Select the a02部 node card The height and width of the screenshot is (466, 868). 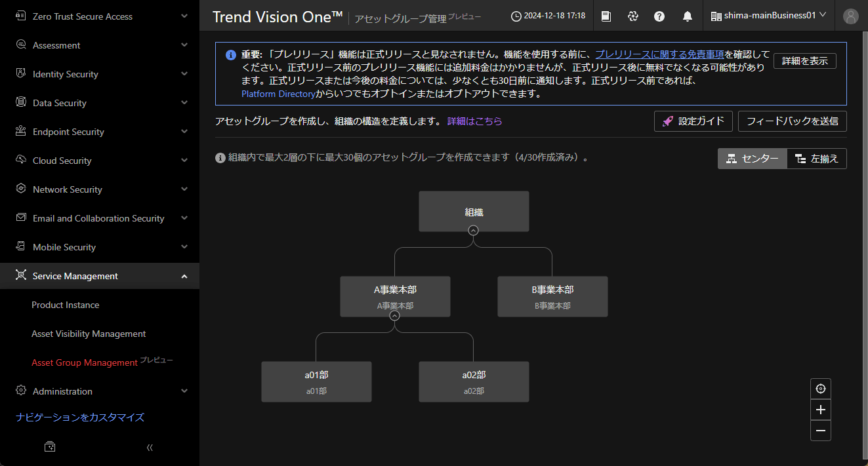pos(474,381)
